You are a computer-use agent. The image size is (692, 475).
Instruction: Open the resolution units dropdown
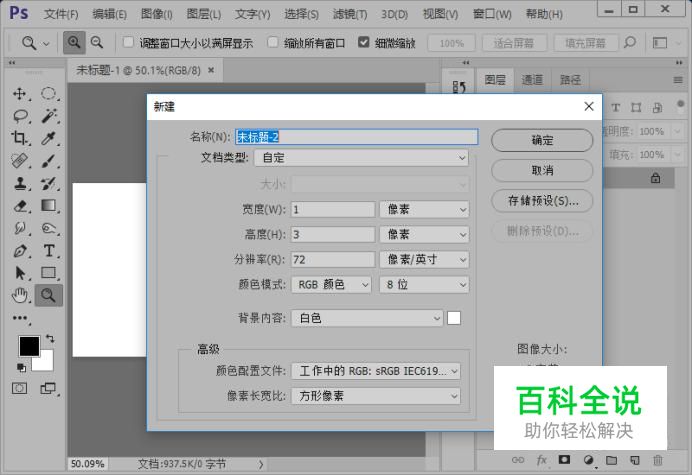point(424,260)
